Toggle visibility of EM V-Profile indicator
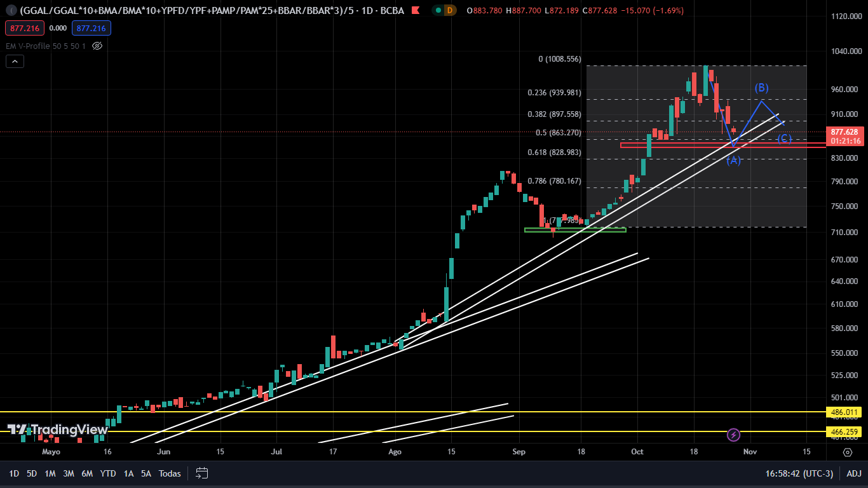Viewport: 868px width, 488px height. (x=97, y=46)
